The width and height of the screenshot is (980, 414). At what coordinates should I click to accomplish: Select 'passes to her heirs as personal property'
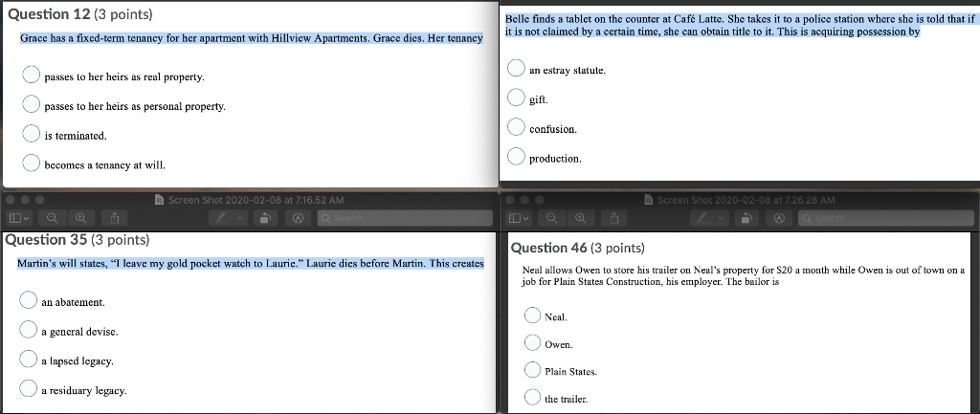coord(32,104)
